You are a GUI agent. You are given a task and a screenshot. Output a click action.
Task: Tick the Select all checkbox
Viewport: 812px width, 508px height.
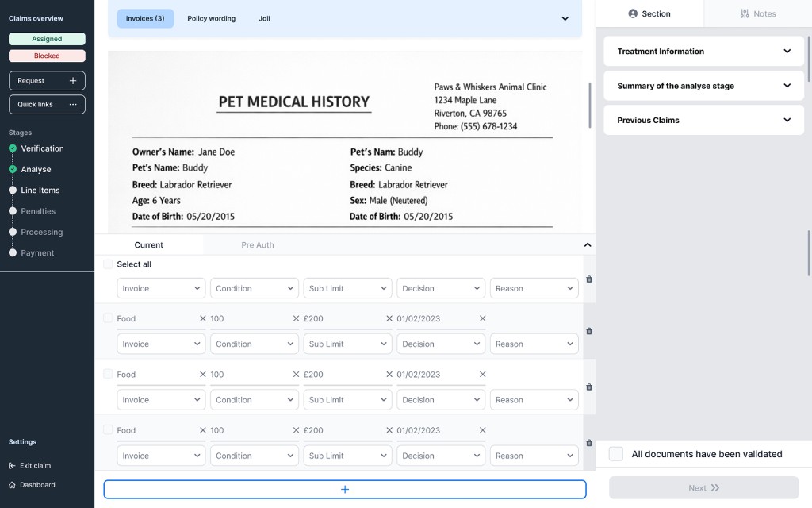108,264
